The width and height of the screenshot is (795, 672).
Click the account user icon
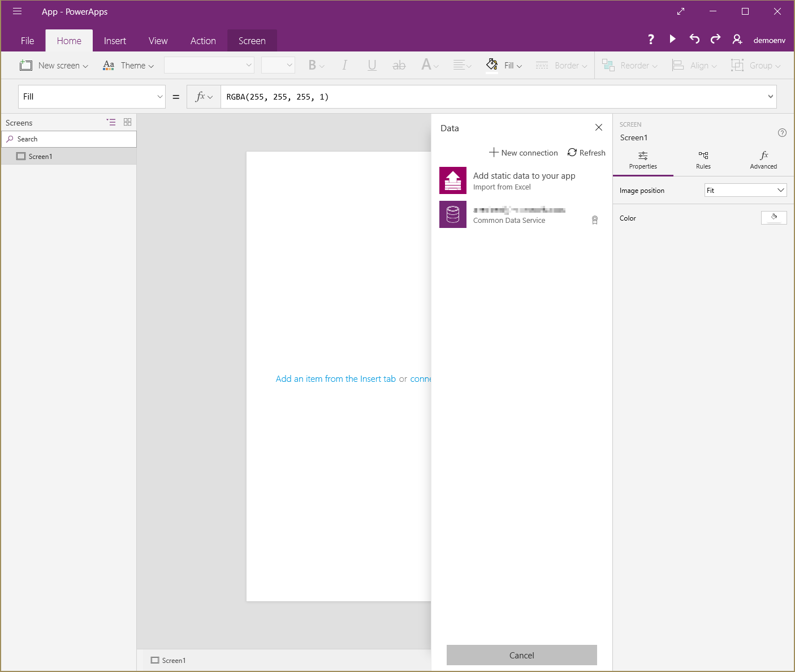click(x=737, y=40)
